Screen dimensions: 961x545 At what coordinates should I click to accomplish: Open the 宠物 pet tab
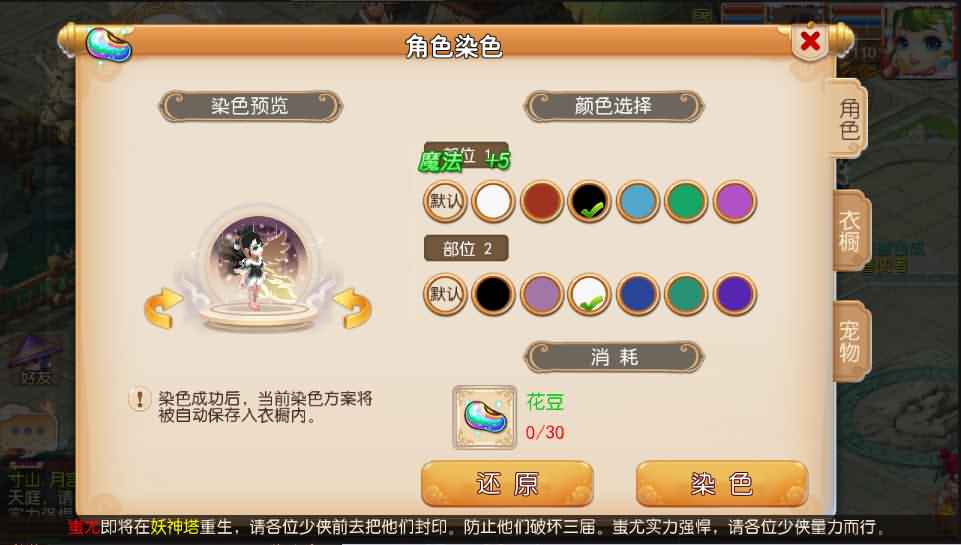click(851, 341)
